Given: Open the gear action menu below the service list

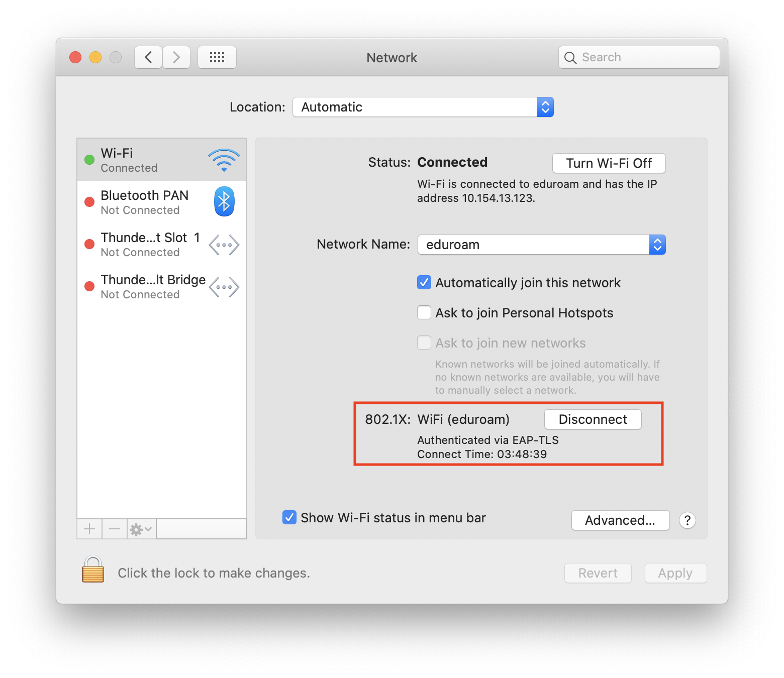Looking at the screenshot, I should [141, 529].
